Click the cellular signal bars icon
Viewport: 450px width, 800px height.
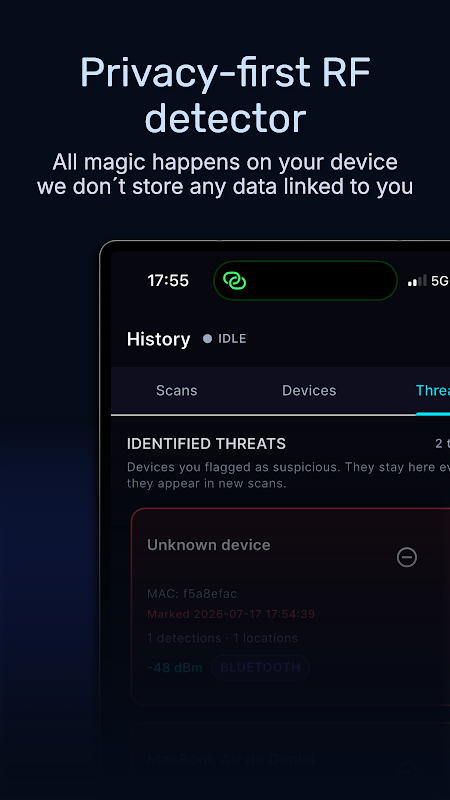pyautogui.click(x=417, y=281)
